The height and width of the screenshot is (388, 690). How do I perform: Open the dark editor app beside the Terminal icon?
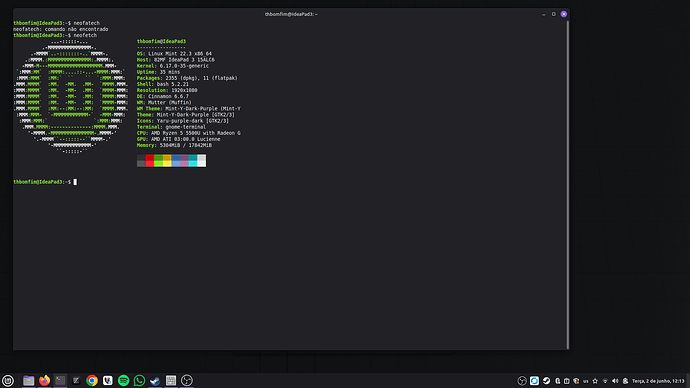[x=76, y=381]
